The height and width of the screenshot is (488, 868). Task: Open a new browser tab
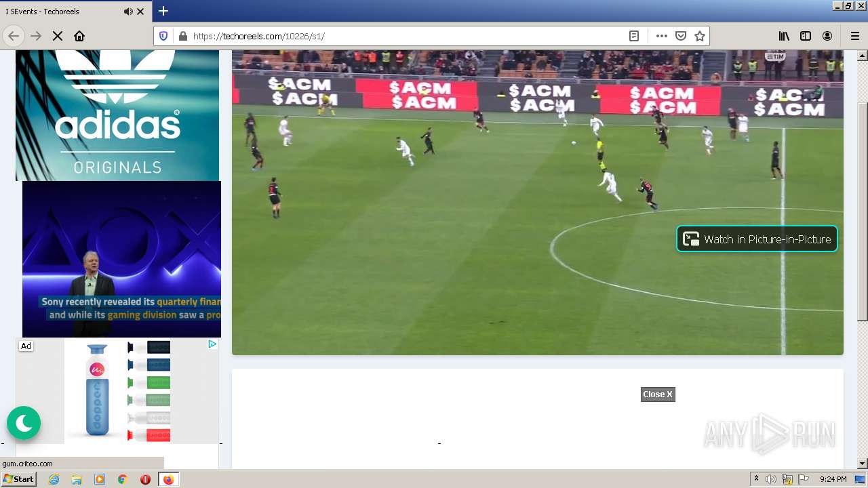tap(163, 11)
